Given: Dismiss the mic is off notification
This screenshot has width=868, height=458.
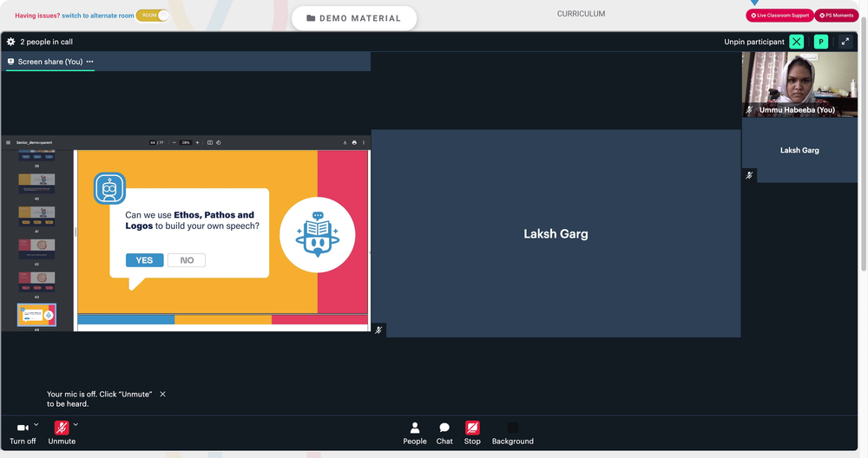Looking at the screenshot, I should coord(163,395).
